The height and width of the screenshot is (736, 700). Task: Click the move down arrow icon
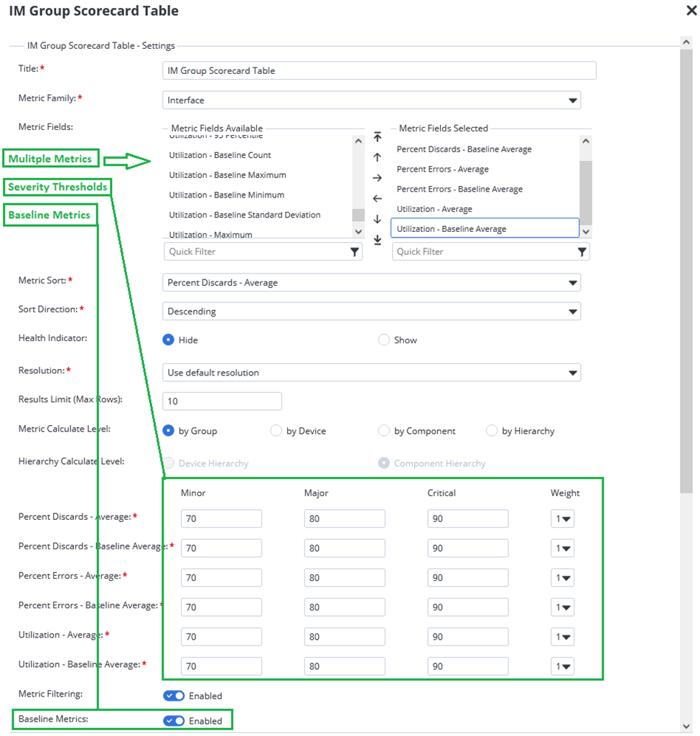pyautogui.click(x=378, y=219)
